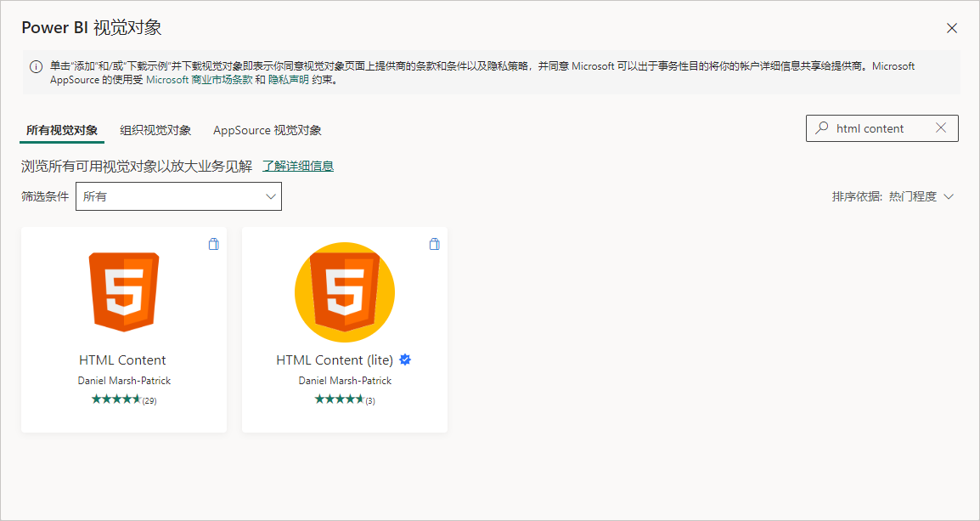Click Daniel Marsh-Patrick under HTML Content (lite)
This screenshot has width=980, height=521.
coord(345,380)
